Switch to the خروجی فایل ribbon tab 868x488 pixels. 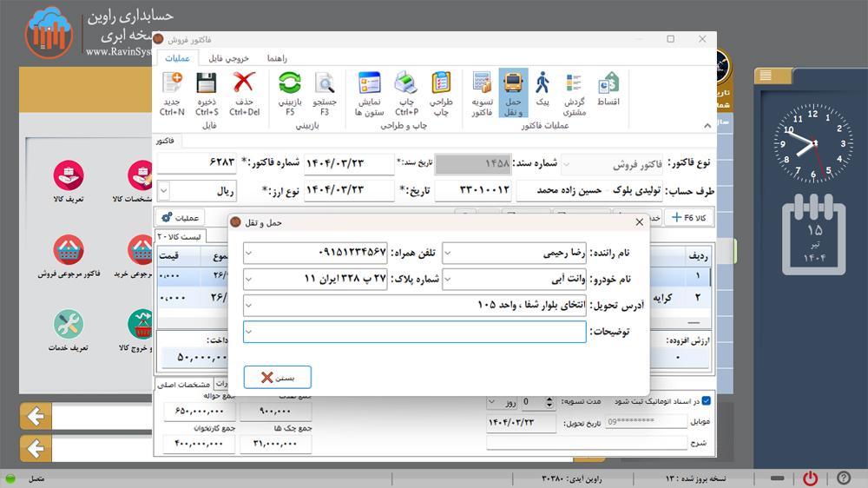[x=228, y=58]
